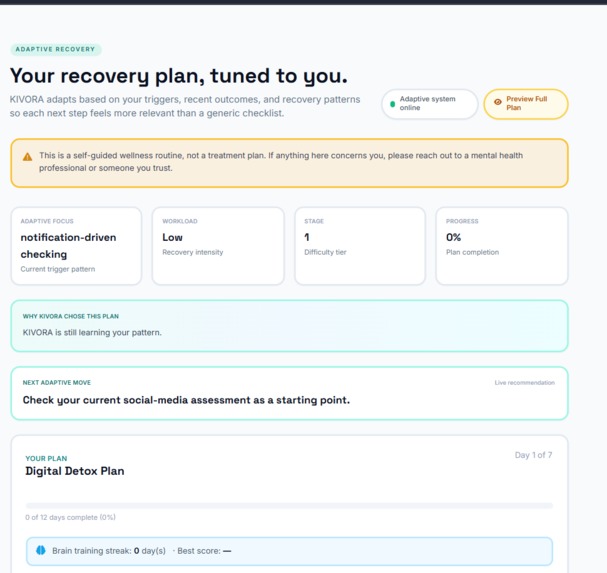Click the Recovery intensity caption

pyautogui.click(x=193, y=252)
